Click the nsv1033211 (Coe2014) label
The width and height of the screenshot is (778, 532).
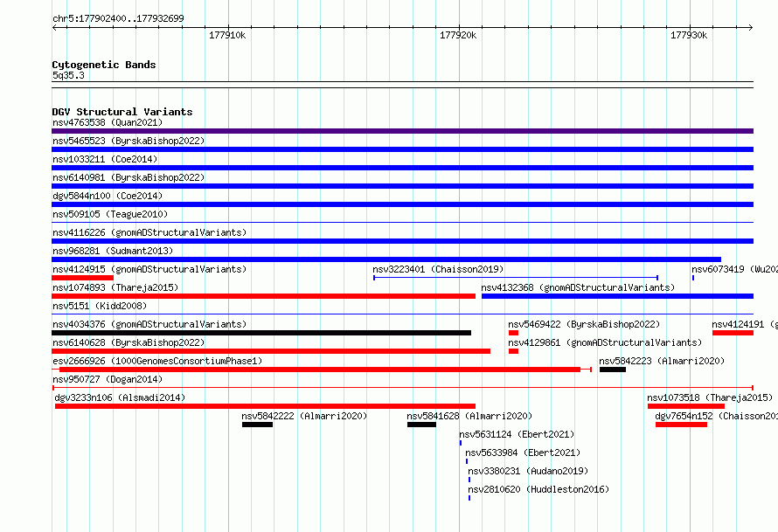click(x=105, y=159)
